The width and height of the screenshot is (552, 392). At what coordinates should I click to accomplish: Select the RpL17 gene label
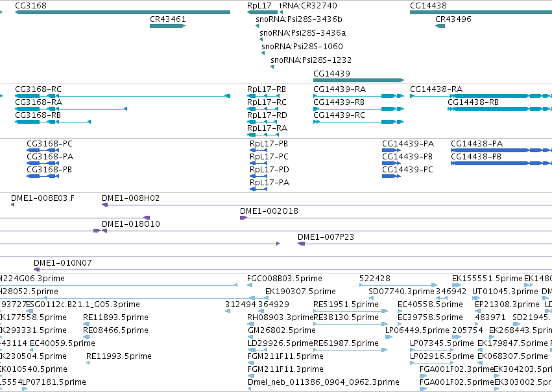click(x=259, y=6)
